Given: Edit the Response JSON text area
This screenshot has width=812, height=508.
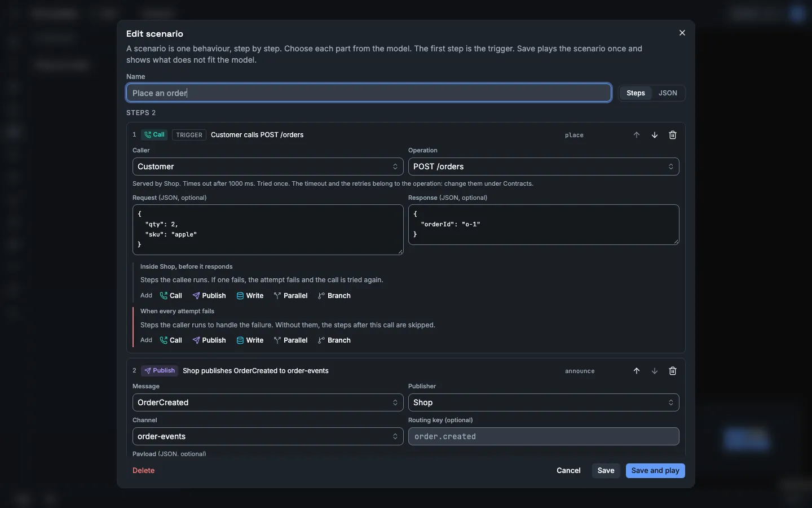Looking at the screenshot, I should pos(544,225).
